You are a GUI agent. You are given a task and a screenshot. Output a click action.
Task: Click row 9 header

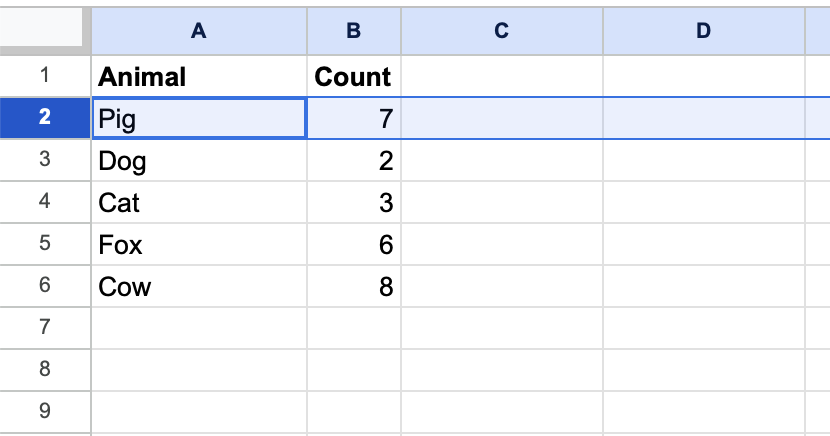coord(45,411)
